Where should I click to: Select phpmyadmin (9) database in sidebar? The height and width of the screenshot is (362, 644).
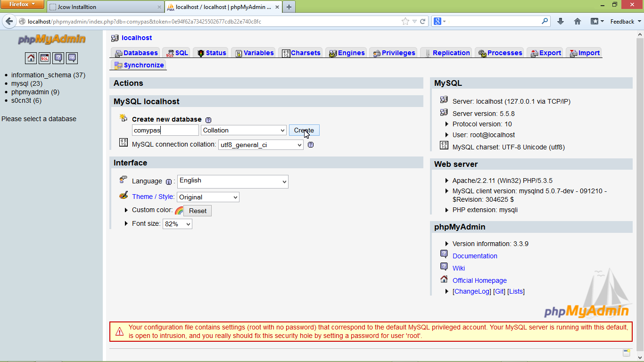tap(35, 92)
